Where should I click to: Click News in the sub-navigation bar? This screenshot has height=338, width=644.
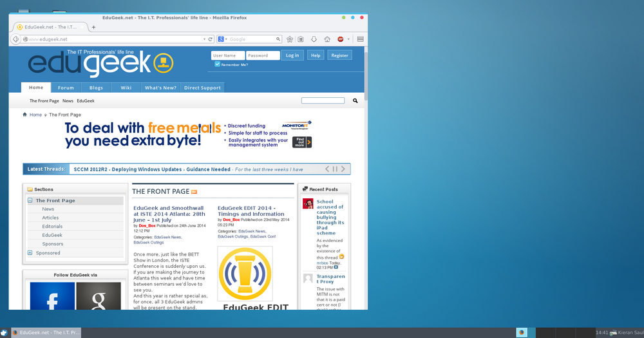[x=68, y=100]
